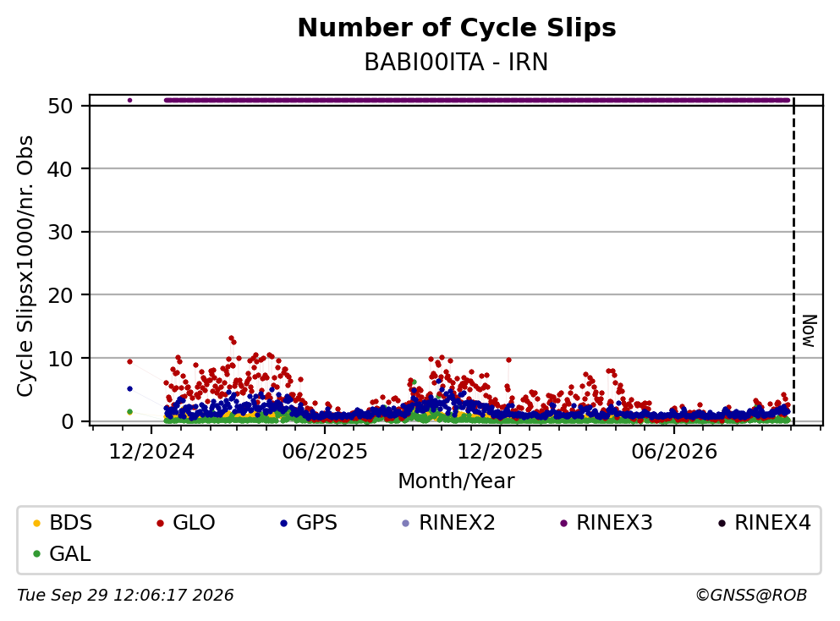Click the Now dashed line marker
This screenshot has height=621, width=840.
(794, 261)
